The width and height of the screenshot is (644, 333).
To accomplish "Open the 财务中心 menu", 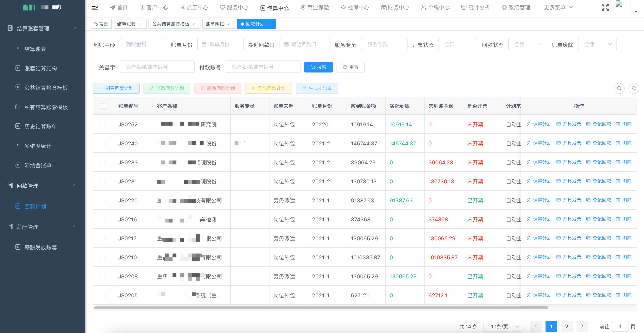I will coord(395,8).
